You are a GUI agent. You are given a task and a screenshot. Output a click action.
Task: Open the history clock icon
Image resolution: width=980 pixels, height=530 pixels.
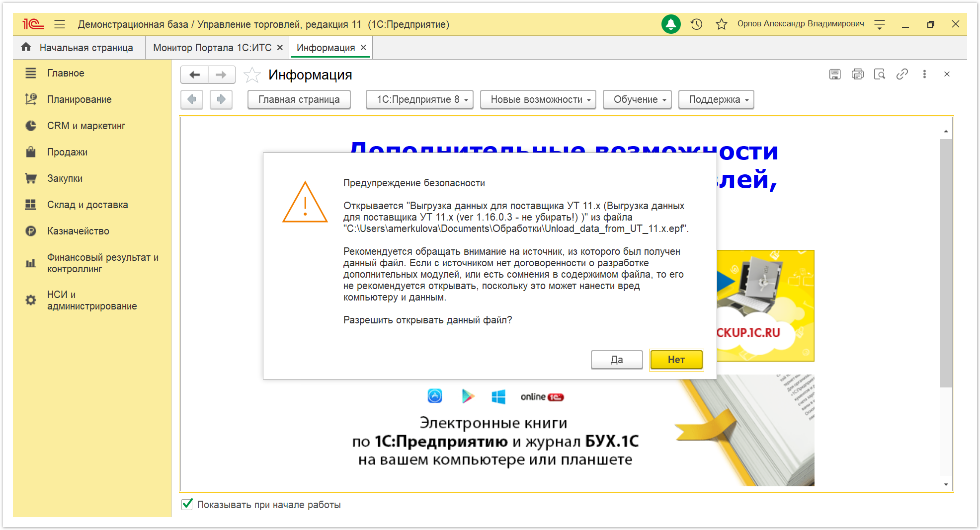pyautogui.click(x=696, y=24)
